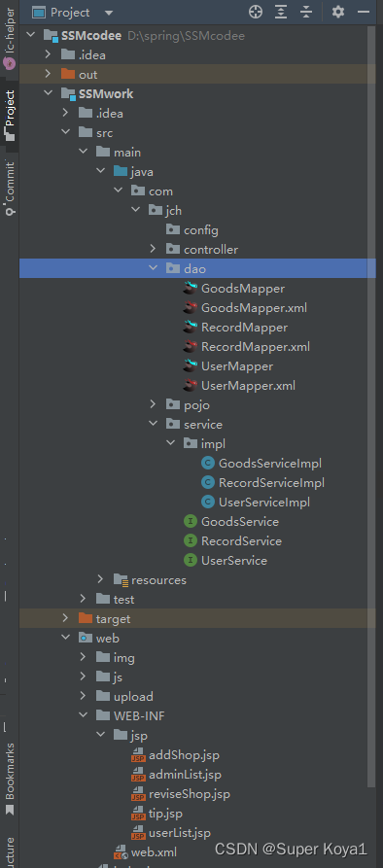The image size is (383, 868).
Task: Hide the Project panel with minus icon
Action: pyautogui.click(x=365, y=12)
